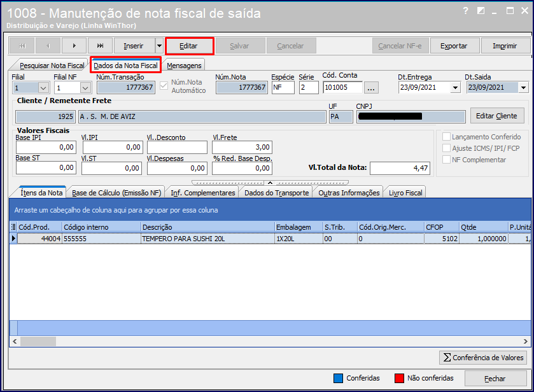Screen dimensions: 534x392
Task: Click the grid column chooser icon
Action: coord(13,227)
